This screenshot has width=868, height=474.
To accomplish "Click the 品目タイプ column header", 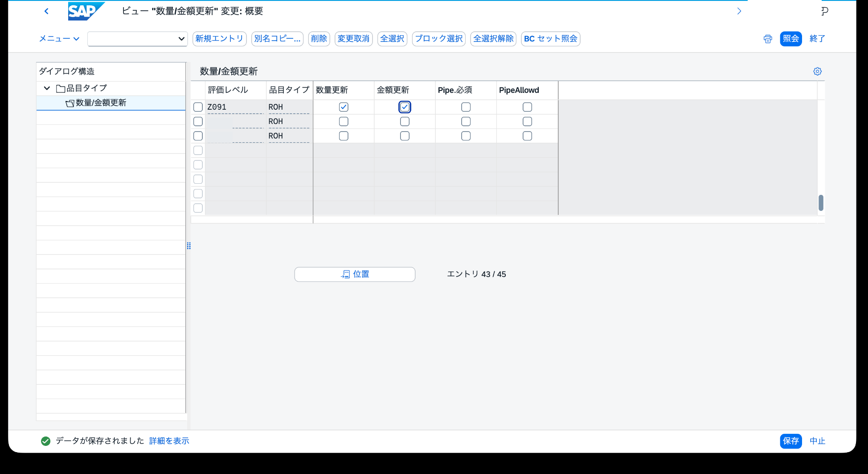I will [x=289, y=90].
